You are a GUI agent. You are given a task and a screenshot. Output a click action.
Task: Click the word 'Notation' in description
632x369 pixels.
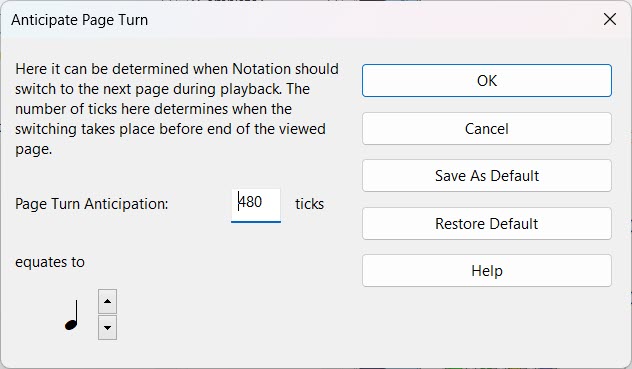tap(262, 69)
